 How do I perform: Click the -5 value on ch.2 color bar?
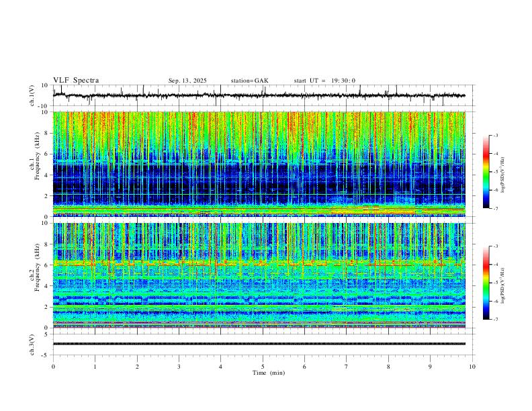(x=496, y=283)
